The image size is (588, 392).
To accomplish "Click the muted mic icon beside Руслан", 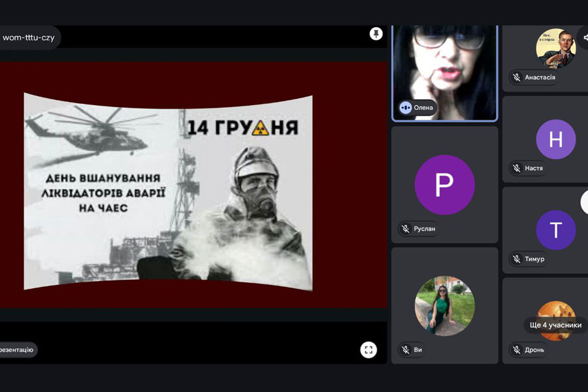I will (x=405, y=229).
